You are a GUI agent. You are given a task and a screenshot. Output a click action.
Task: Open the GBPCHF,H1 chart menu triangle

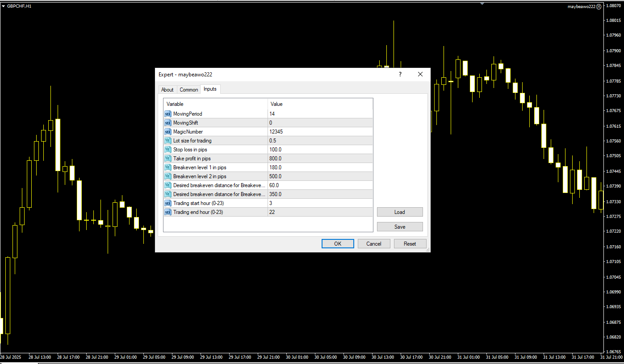pyautogui.click(x=4, y=6)
